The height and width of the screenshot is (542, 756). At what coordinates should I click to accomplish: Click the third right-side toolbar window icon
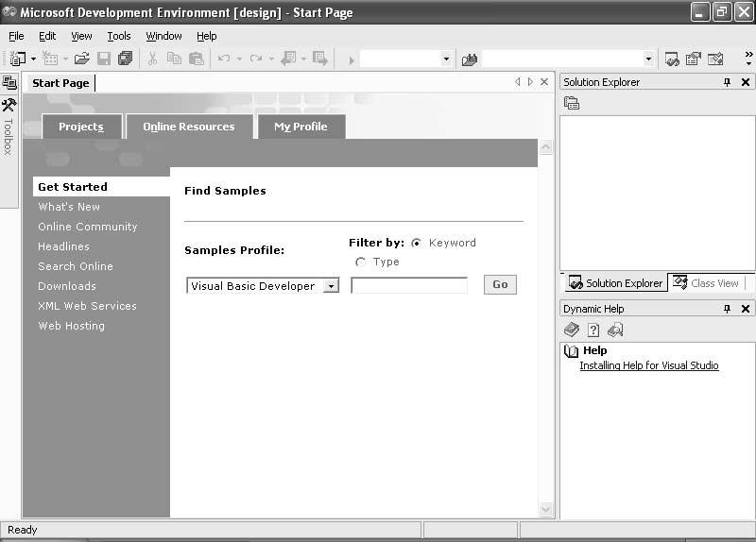click(715, 59)
